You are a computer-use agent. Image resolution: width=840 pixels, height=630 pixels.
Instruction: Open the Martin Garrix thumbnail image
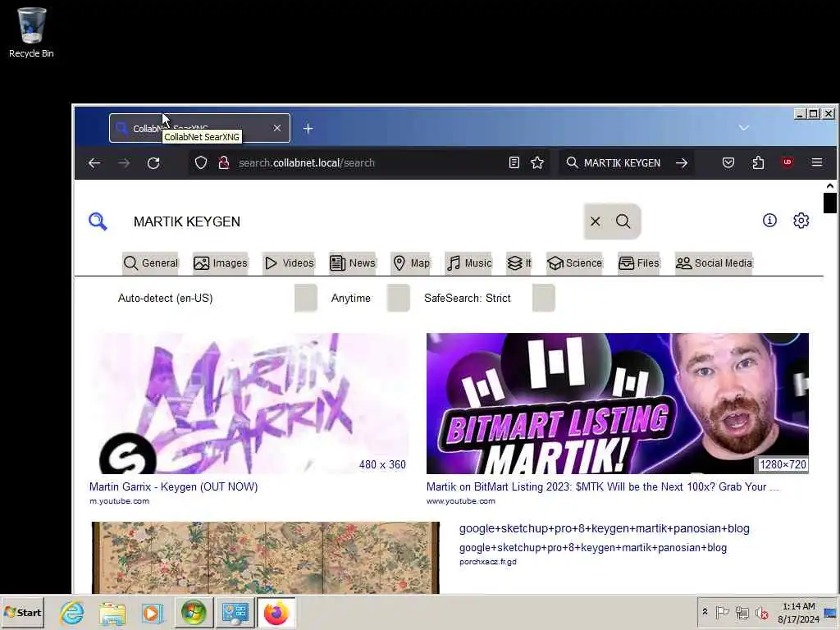(x=249, y=404)
